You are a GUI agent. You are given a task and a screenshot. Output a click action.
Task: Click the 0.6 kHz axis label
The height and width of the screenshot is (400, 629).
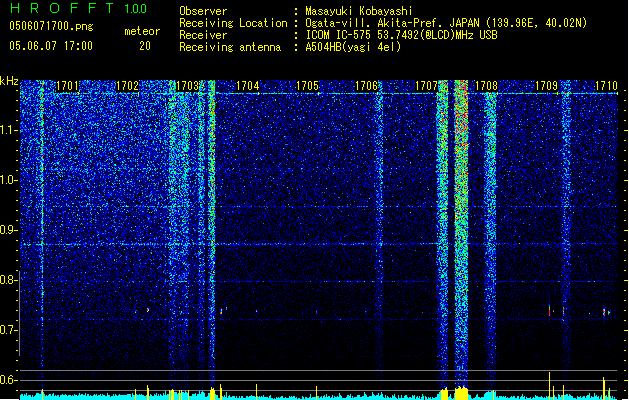coord(8,380)
